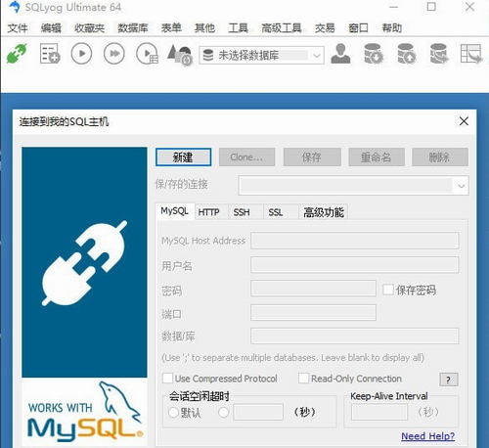The width and height of the screenshot is (489, 448).
Task: Click the format query shapes icon
Action: (x=180, y=55)
